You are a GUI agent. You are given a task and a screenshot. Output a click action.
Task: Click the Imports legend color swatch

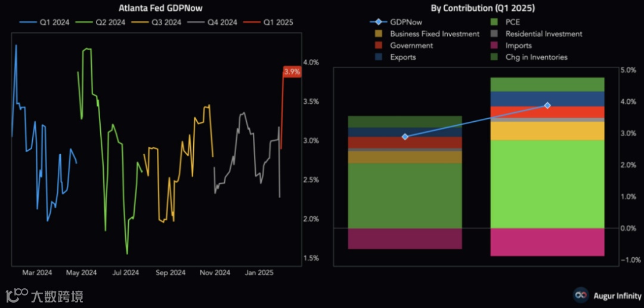[x=494, y=45]
